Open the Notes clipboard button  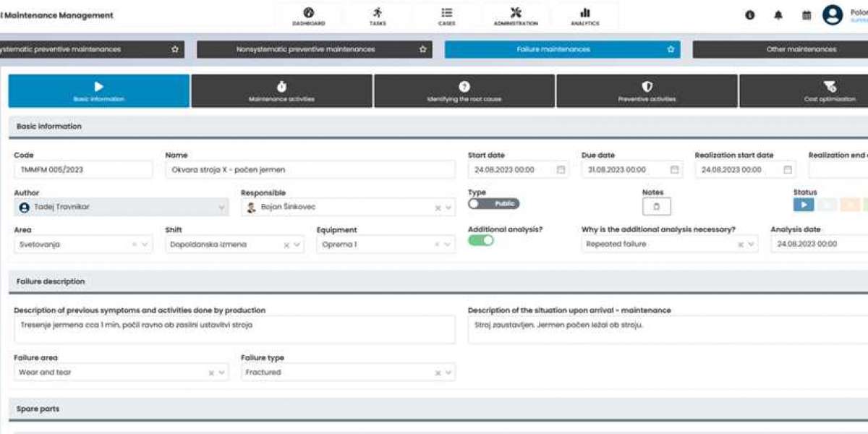657,206
